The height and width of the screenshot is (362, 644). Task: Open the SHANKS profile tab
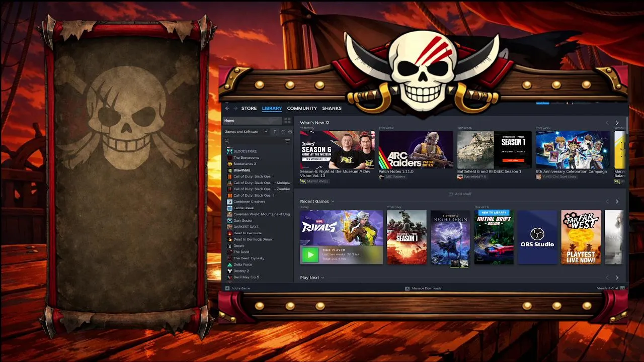coord(332,108)
